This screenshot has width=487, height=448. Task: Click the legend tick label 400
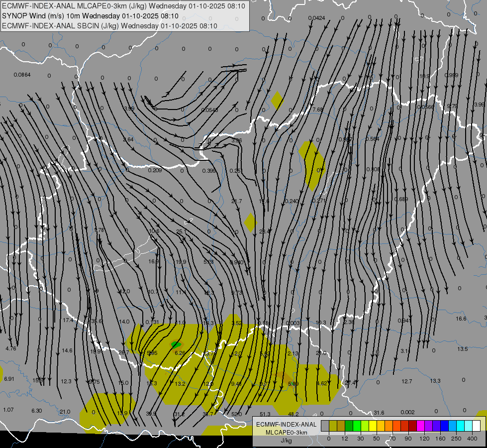coord(472,439)
